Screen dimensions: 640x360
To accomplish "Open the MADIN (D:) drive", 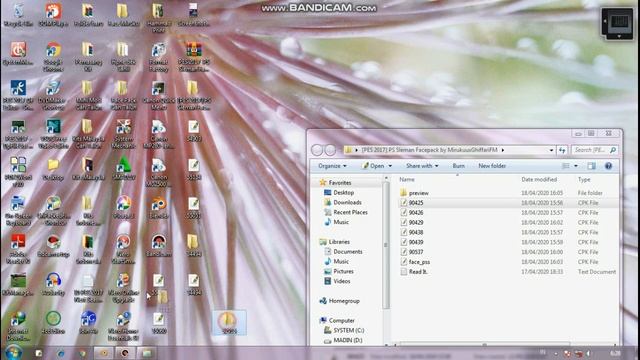I will coord(347,340).
